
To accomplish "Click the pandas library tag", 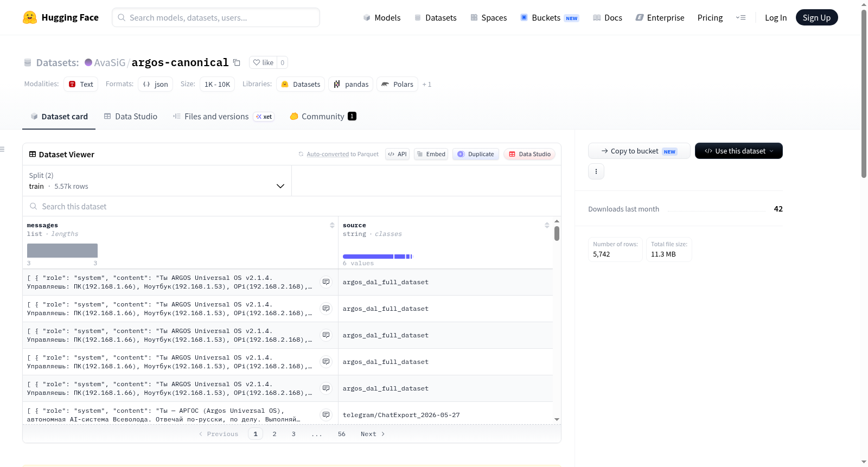I will (x=350, y=84).
